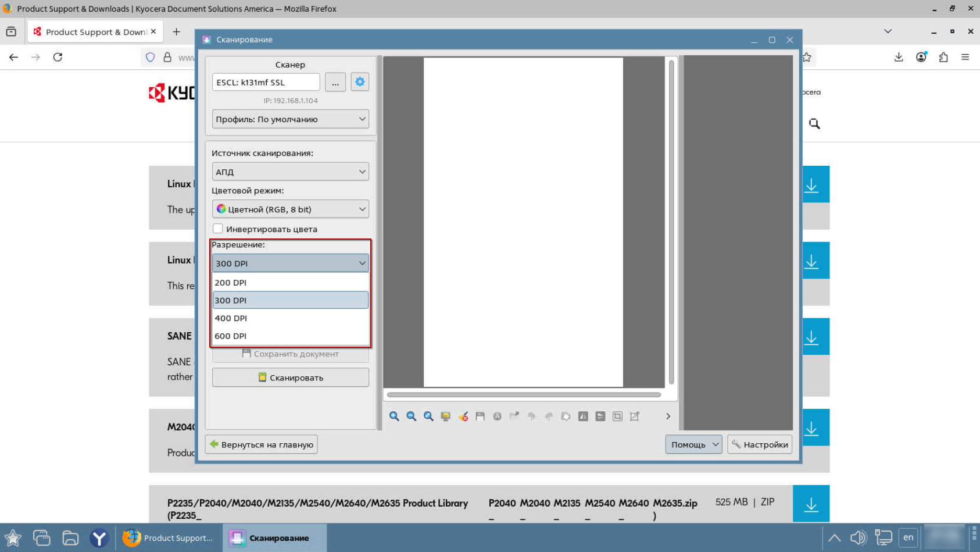Click the zoom in magnifier icon
The height and width of the screenshot is (552, 980).
coord(394,416)
